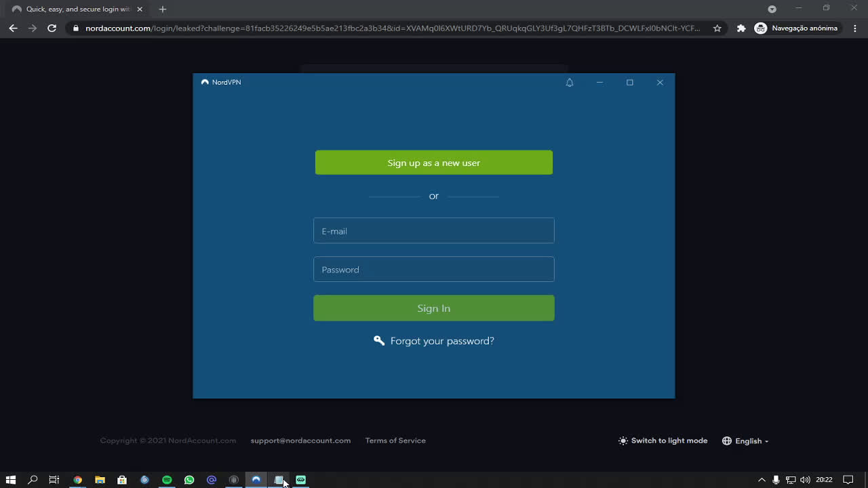Open the English language dropdown

[x=746, y=441]
